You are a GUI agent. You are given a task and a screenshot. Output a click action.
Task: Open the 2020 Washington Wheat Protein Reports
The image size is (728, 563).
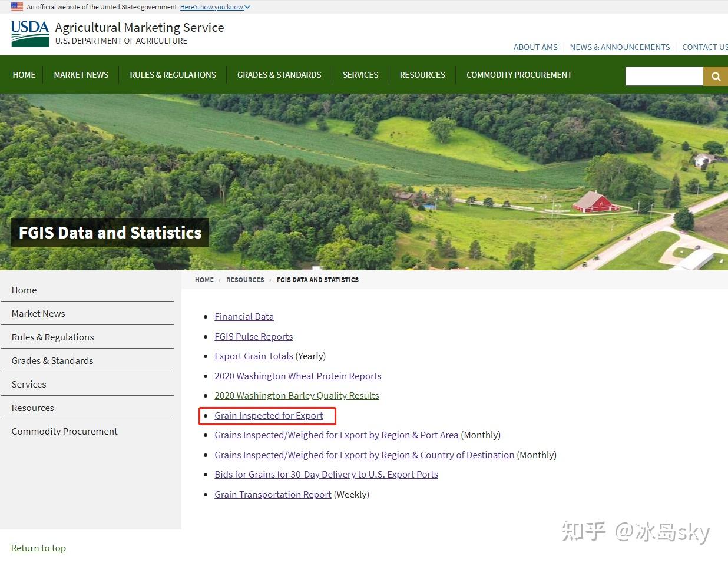pos(297,376)
